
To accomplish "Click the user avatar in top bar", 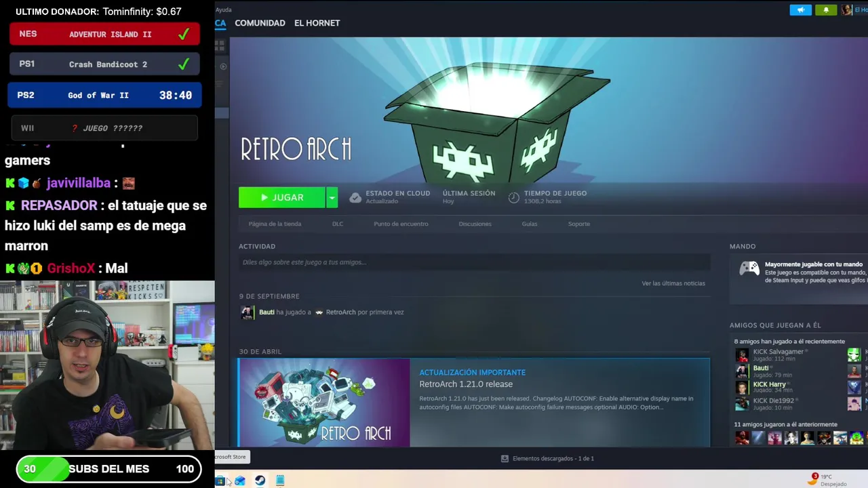I will [847, 10].
